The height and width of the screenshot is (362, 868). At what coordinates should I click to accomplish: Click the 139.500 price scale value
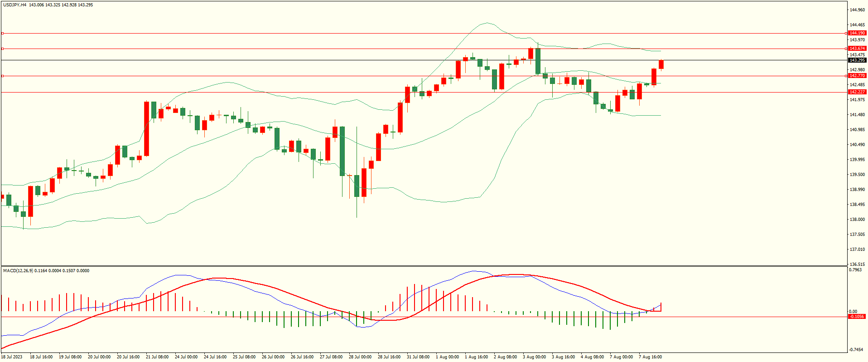[858, 175]
